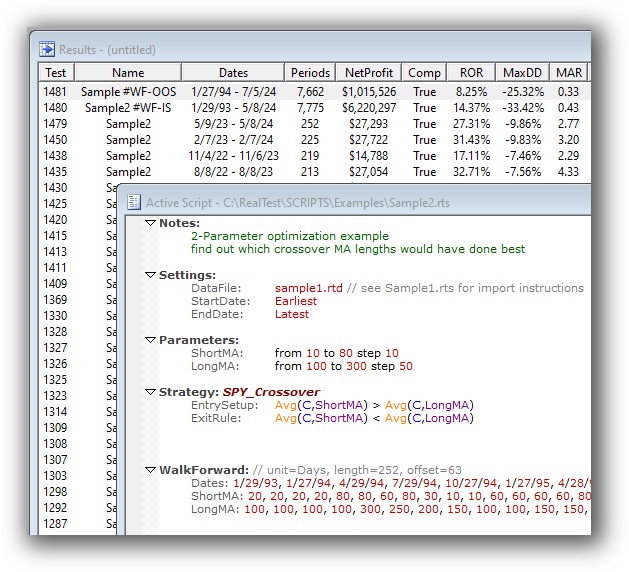Screen dimensions: 629x572
Task: Select the Sample2 #WF-IS row
Action: [128, 107]
